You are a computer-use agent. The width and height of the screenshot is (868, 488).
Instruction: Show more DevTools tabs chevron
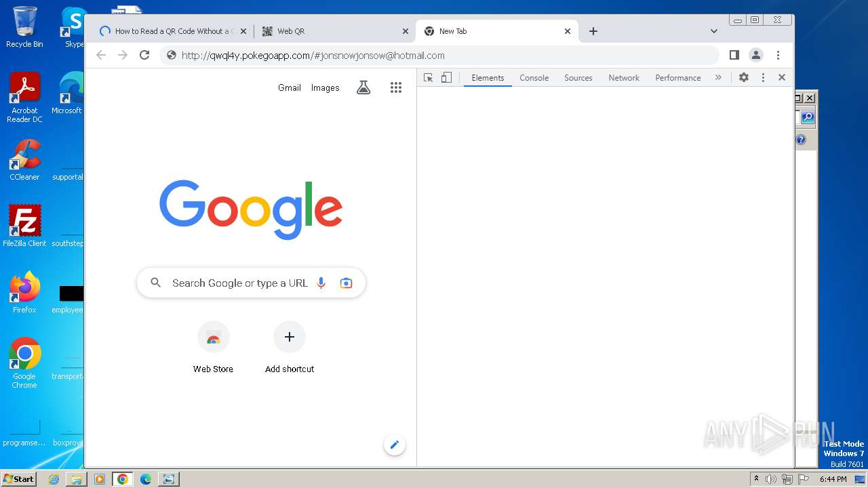coord(718,78)
